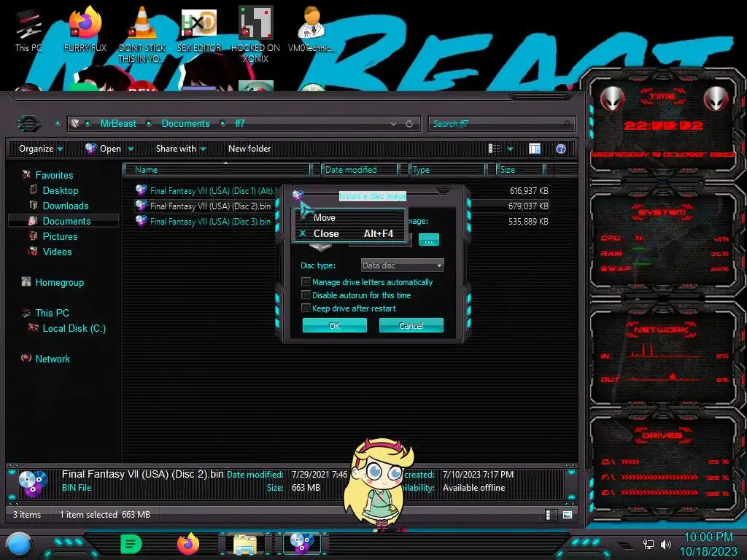Select Documents in the navigation pane

click(64, 221)
